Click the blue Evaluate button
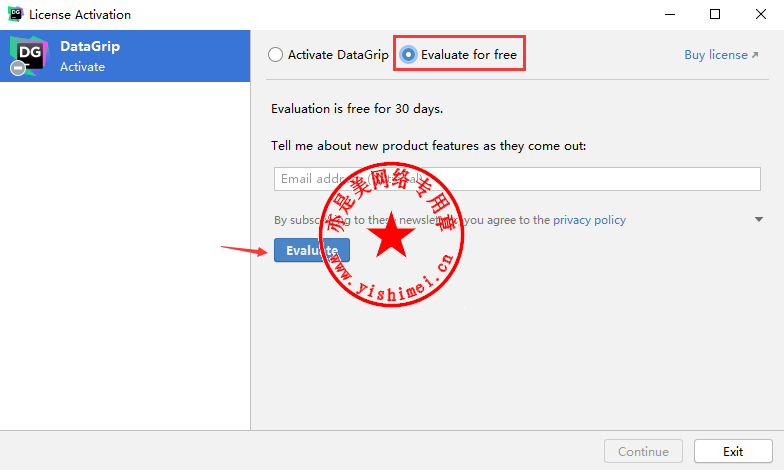 312,250
